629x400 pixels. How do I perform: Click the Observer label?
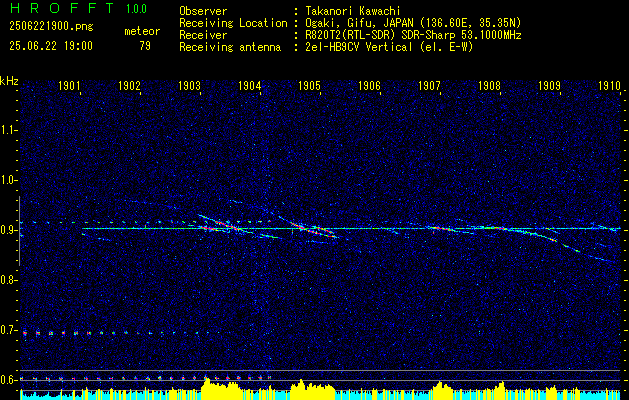point(203,11)
